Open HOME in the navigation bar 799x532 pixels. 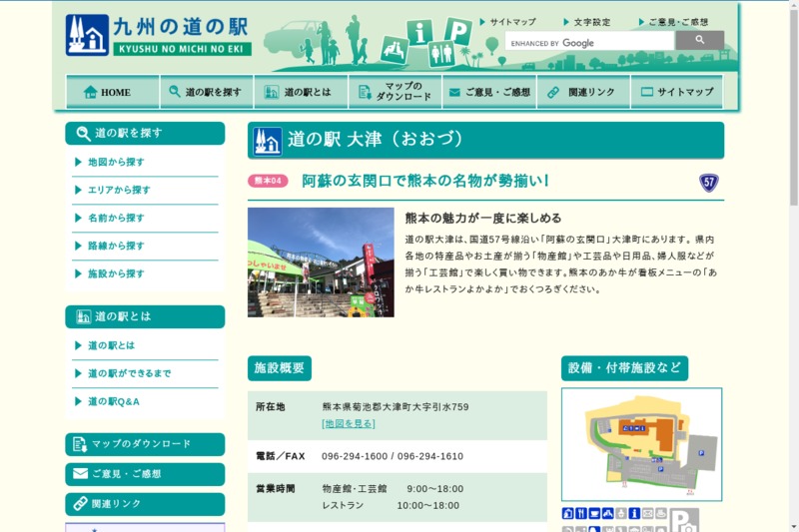pyautogui.click(x=112, y=92)
